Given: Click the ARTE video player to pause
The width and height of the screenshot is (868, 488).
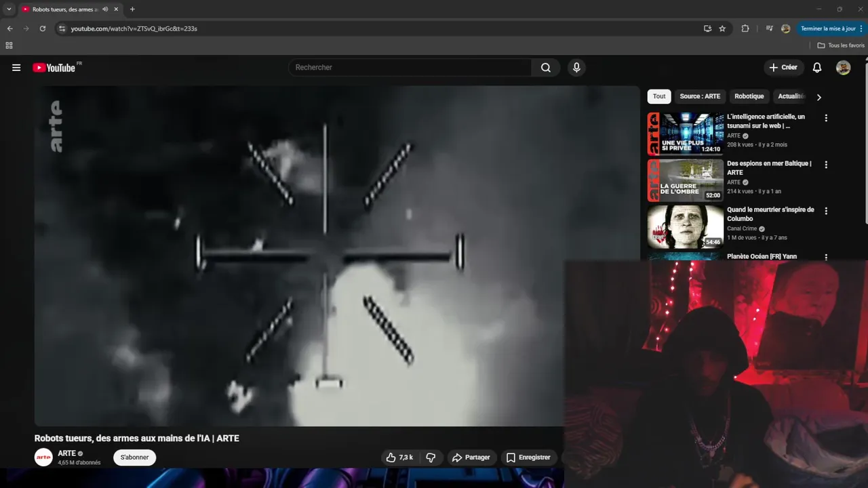Looking at the screenshot, I should (337, 256).
